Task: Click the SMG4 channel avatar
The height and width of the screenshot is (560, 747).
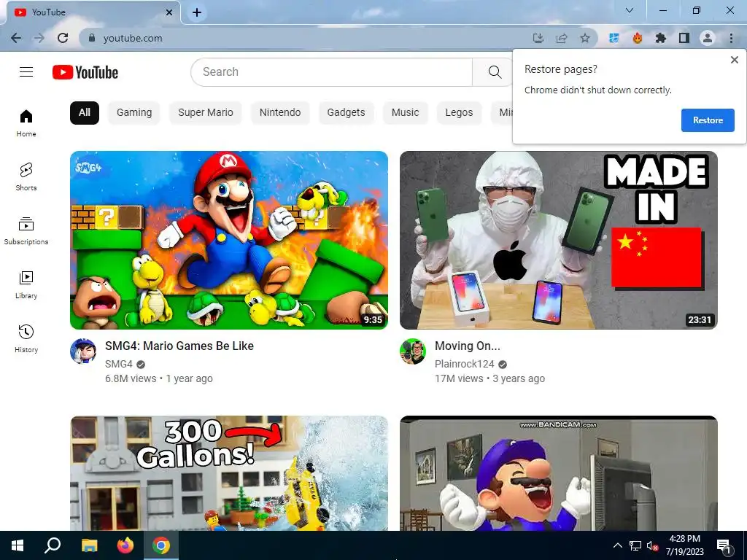Action: [83, 351]
